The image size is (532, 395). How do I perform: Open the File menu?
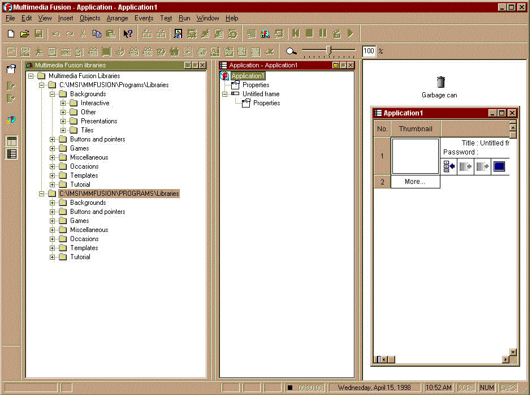[x=10, y=18]
